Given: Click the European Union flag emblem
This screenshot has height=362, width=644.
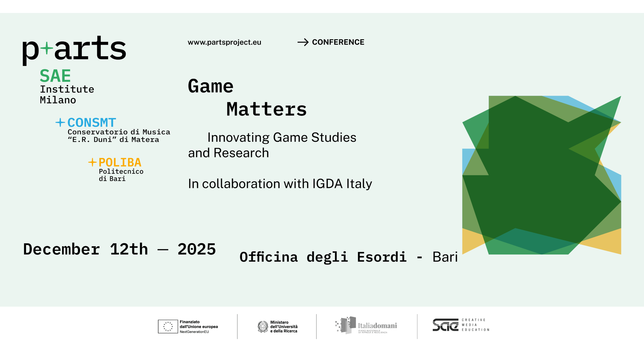Looking at the screenshot, I should click(168, 327).
